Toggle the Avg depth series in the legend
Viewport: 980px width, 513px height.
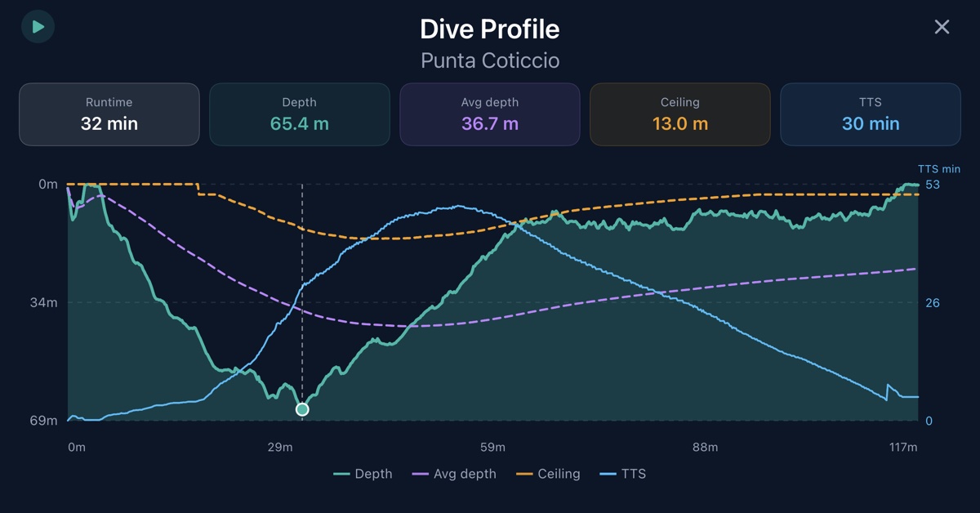tap(455, 474)
